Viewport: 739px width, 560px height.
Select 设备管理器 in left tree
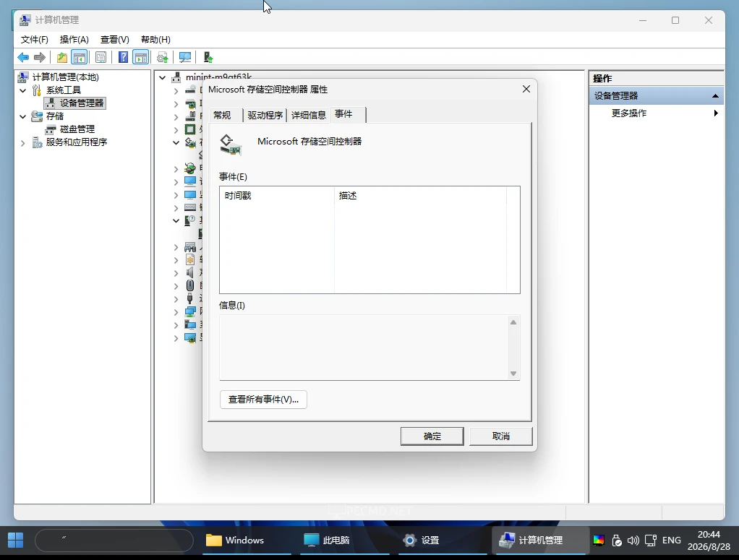(82, 103)
